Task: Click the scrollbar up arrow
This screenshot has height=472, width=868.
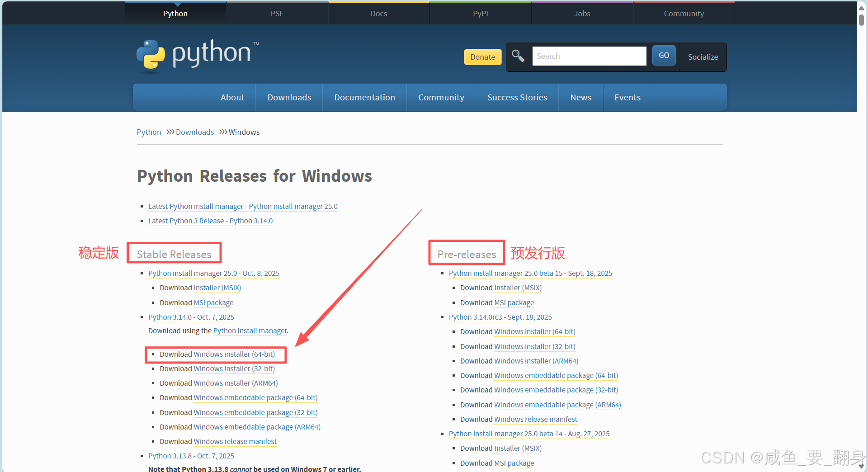Action: click(x=861, y=8)
